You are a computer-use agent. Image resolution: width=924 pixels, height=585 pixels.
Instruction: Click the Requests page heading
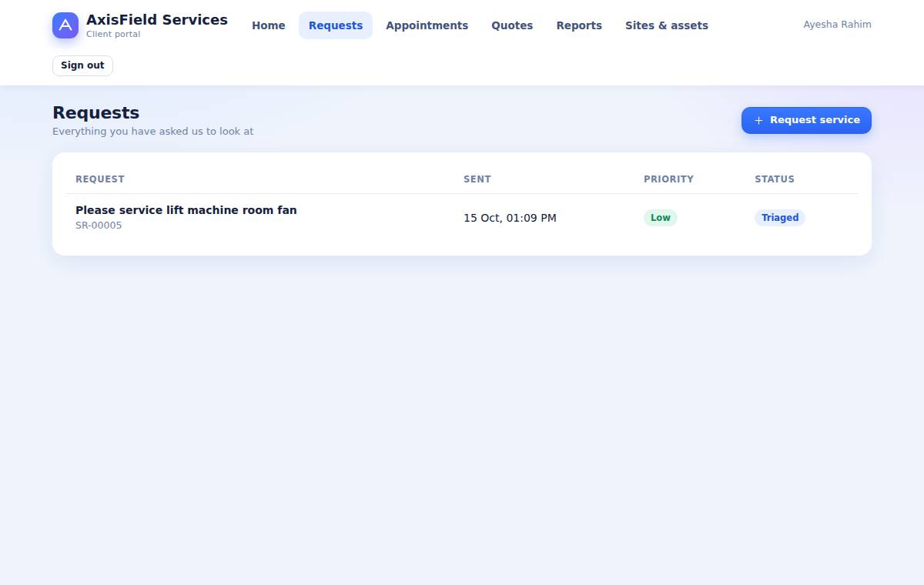pos(96,113)
